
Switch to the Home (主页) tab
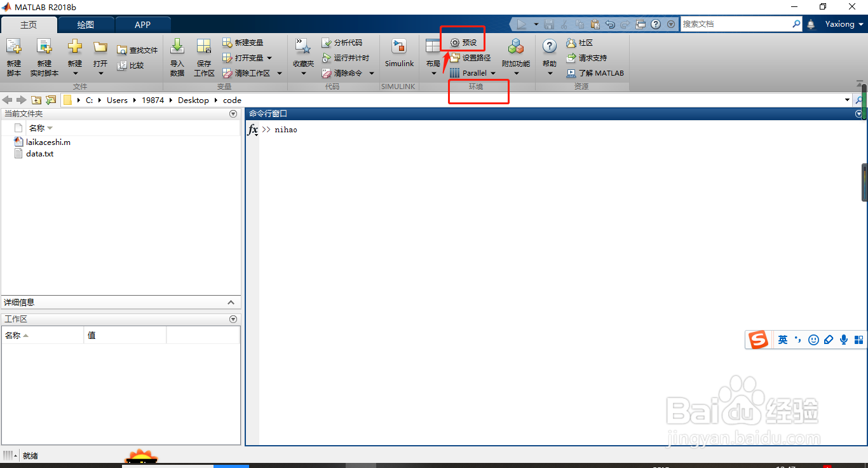[29, 25]
